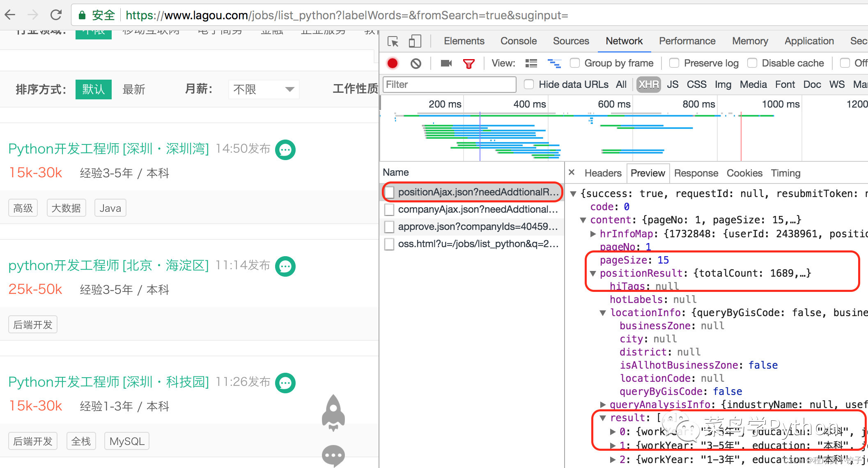Check the positionAjax.json row checkbox

pos(390,192)
